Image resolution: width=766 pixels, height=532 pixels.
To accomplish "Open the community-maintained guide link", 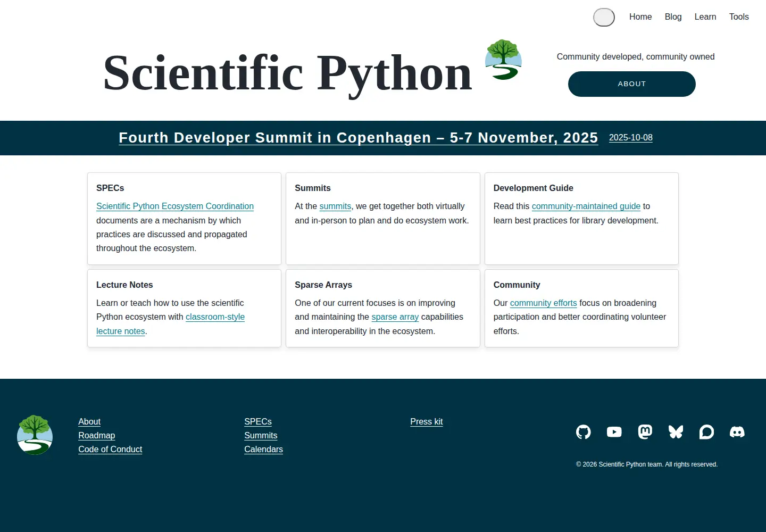I will tap(586, 206).
